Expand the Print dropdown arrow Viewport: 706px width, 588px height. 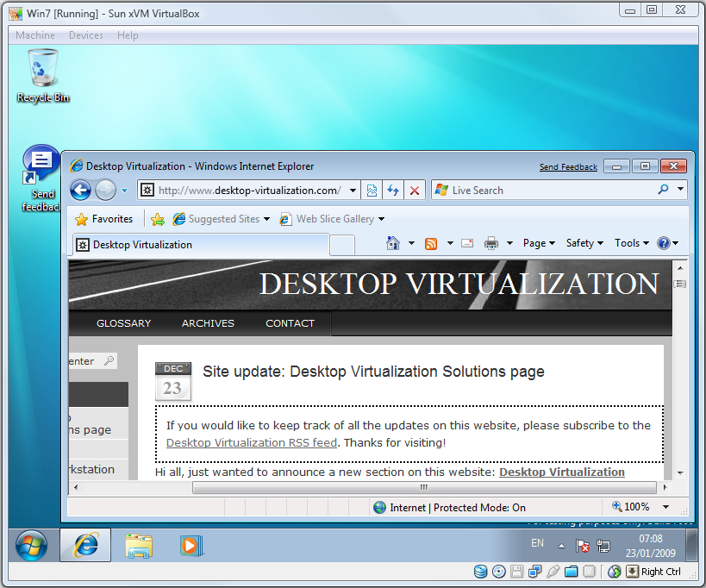pyautogui.click(x=509, y=243)
